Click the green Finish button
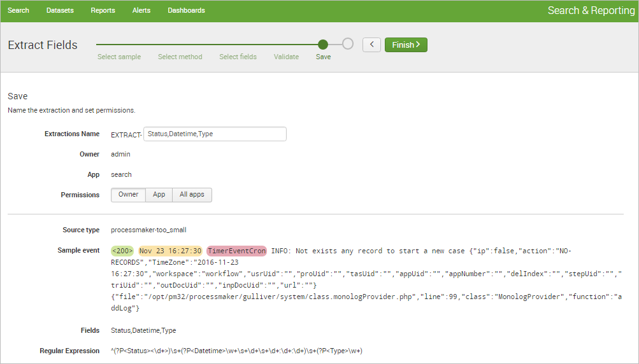Screen dimensions: 639x364 coord(406,45)
